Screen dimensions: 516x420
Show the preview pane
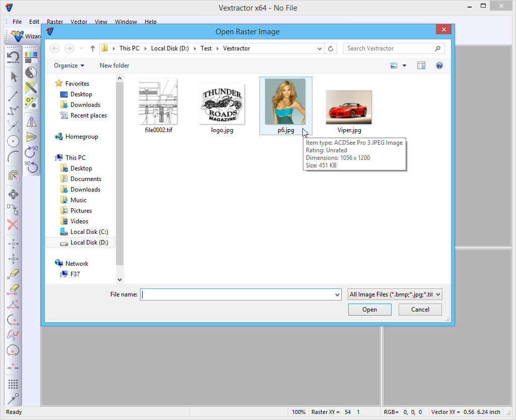pos(421,66)
